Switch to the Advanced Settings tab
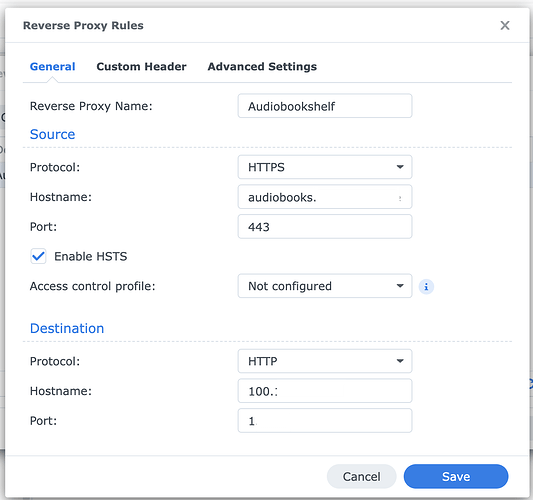 point(262,67)
